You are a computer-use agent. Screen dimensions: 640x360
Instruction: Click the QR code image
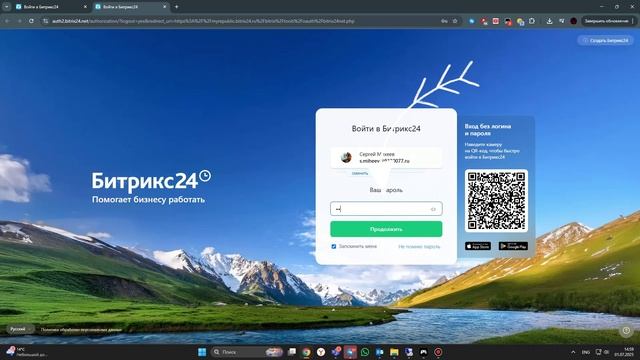(x=496, y=200)
